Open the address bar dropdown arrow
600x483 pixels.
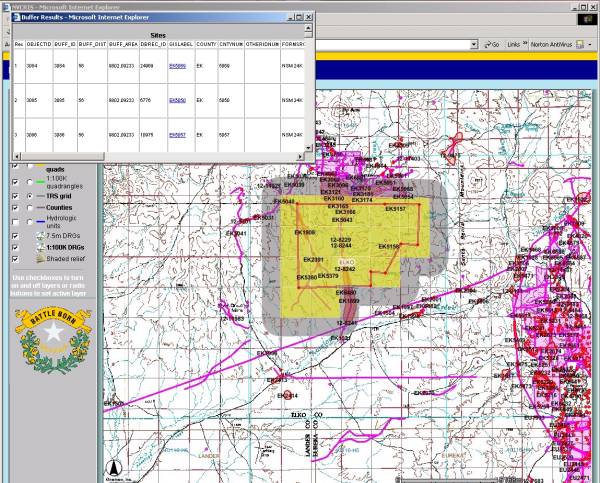[473, 44]
